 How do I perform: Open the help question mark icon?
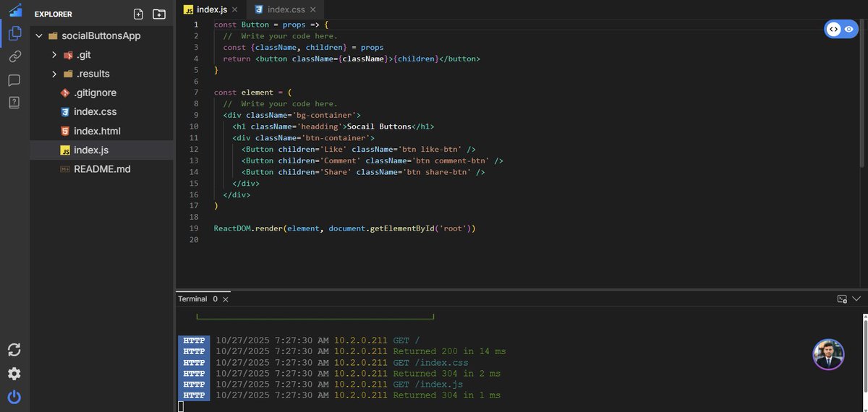coord(14,103)
